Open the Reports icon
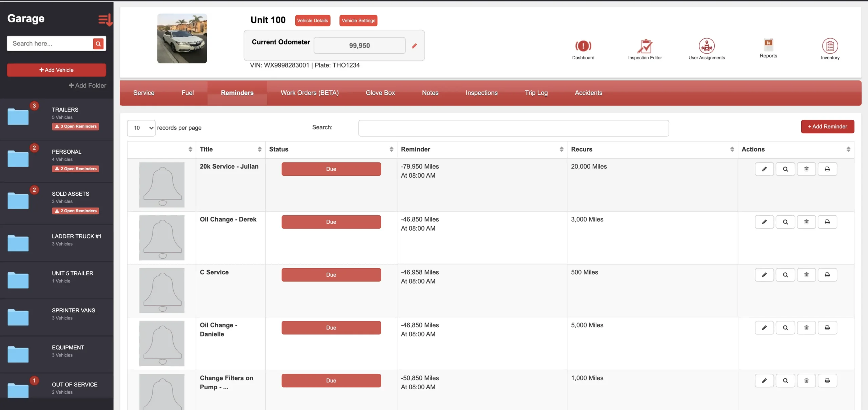Viewport: 868px width, 410px height. coord(768,44)
